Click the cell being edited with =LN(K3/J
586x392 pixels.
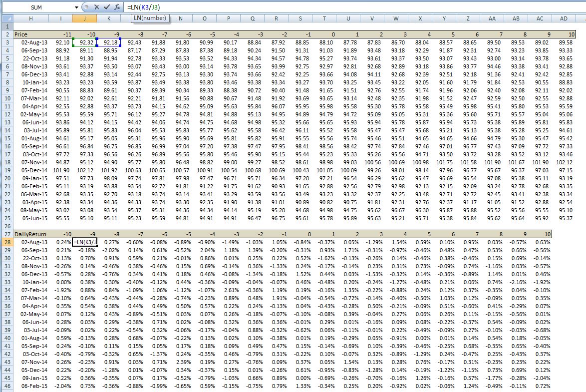click(x=84, y=242)
